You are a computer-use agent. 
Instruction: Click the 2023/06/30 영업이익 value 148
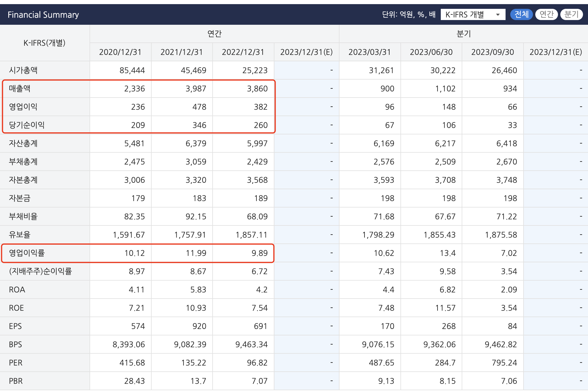[x=449, y=107]
